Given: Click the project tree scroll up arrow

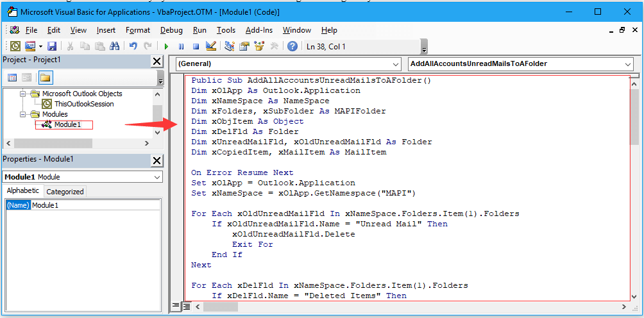Looking at the screenshot, I should pos(157,94).
